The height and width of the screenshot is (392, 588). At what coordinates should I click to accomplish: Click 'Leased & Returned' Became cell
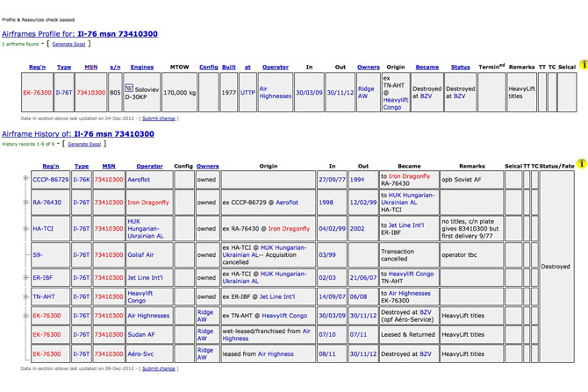[409, 335]
